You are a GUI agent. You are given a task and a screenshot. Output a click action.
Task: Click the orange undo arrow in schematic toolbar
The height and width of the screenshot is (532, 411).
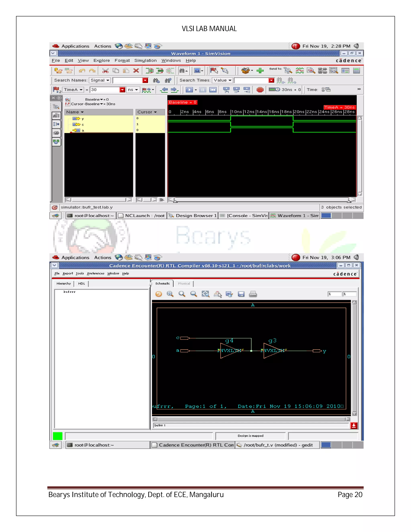point(159,294)
